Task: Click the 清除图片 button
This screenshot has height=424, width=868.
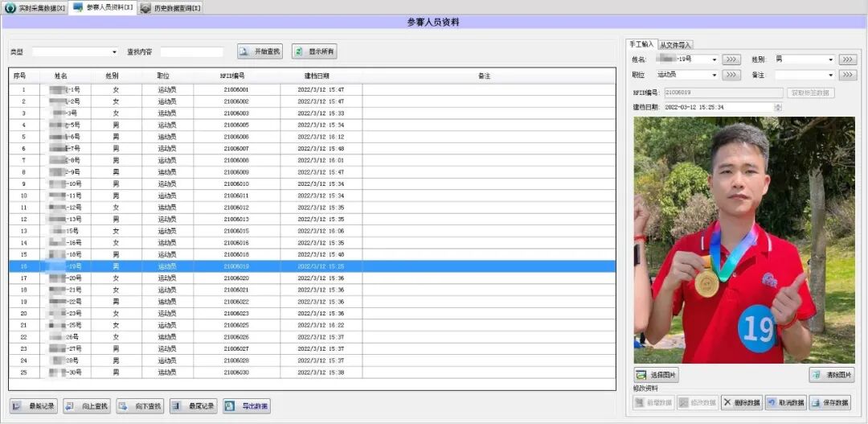Action: coord(832,375)
